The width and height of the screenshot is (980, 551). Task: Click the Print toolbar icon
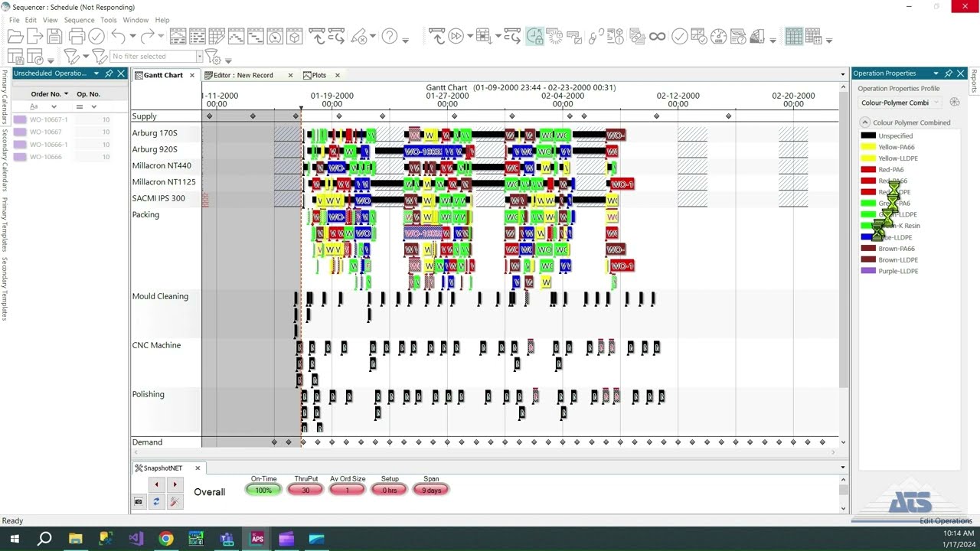[x=77, y=36]
